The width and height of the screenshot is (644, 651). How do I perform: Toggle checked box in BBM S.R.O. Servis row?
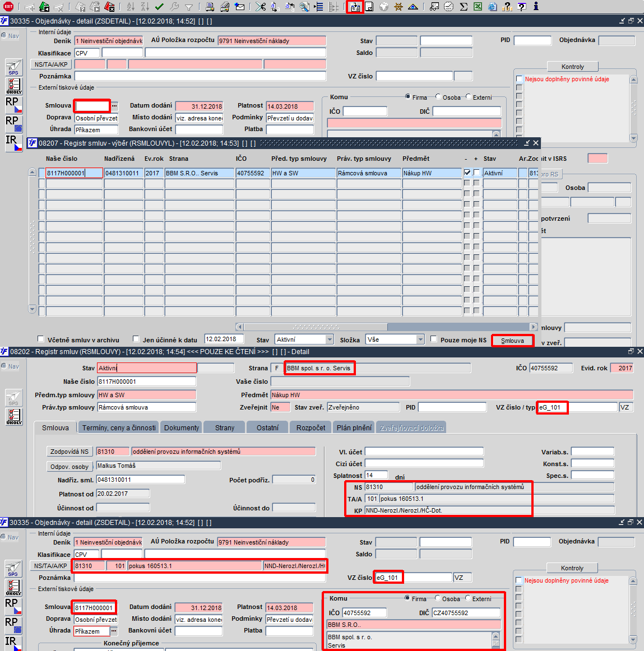point(467,173)
